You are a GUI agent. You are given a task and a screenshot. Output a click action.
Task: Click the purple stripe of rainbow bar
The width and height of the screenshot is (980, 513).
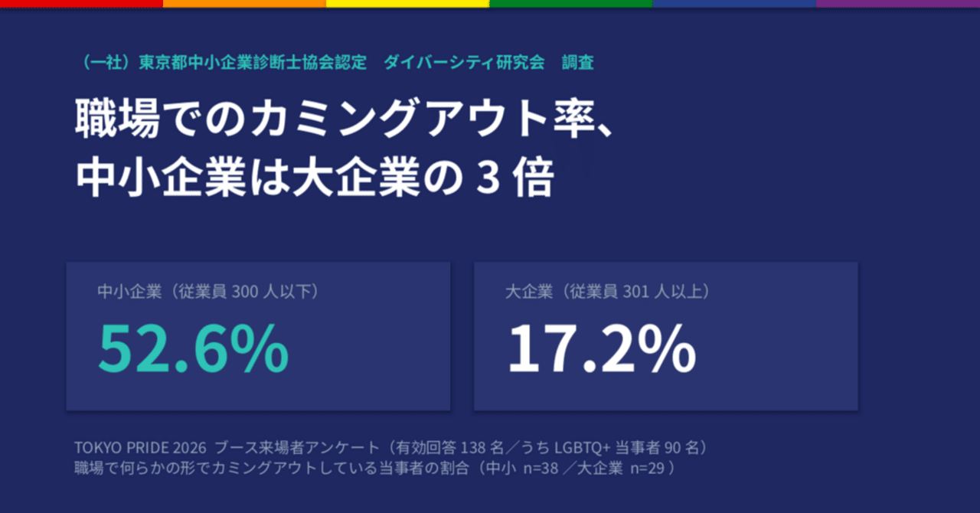point(897,4)
